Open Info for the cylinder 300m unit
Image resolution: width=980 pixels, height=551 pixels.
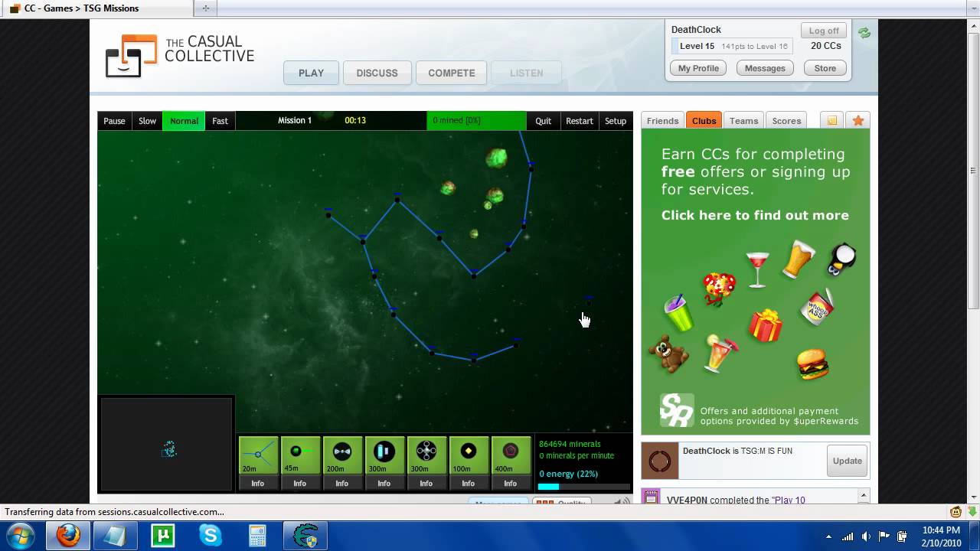(384, 483)
